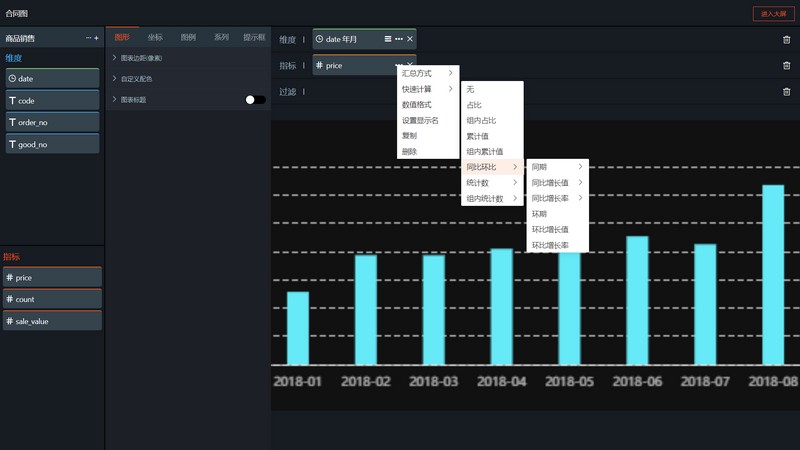Click the list icon on date 年月 chip
The image size is (800, 450).
click(388, 39)
